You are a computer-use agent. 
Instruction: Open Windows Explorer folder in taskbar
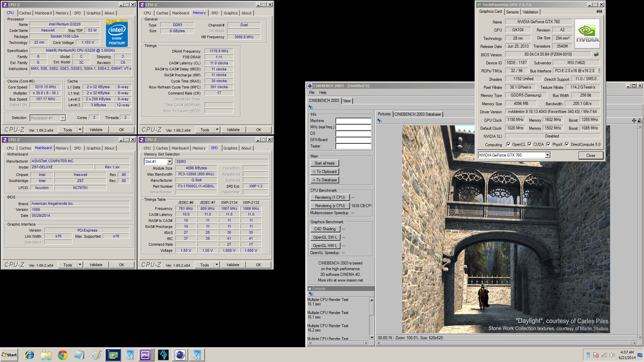coord(46,355)
